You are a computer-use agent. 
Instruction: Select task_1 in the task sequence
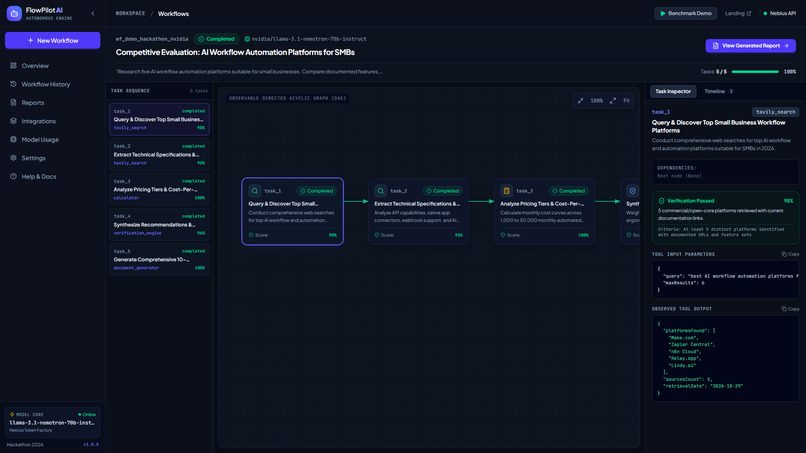pyautogui.click(x=159, y=119)
